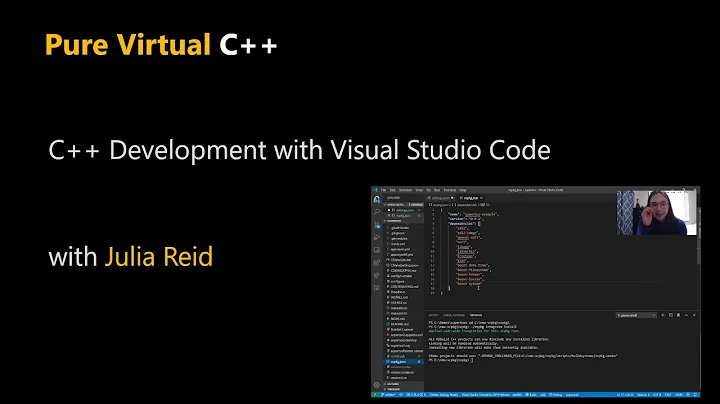This screenshot has width=720, height=404.
Task: Kill the terminal with the trash icon
Action: tap(678, 315)
